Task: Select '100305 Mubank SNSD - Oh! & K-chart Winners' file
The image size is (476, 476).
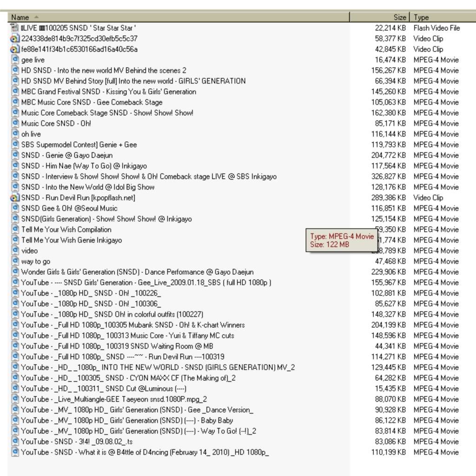Action: click(x=133, y=325)
